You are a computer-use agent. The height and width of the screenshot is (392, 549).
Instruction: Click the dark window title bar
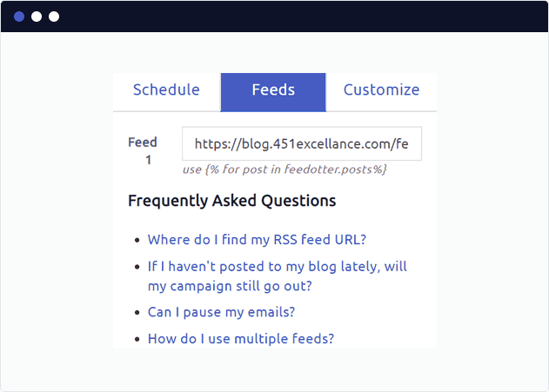[x=275, y=17]
